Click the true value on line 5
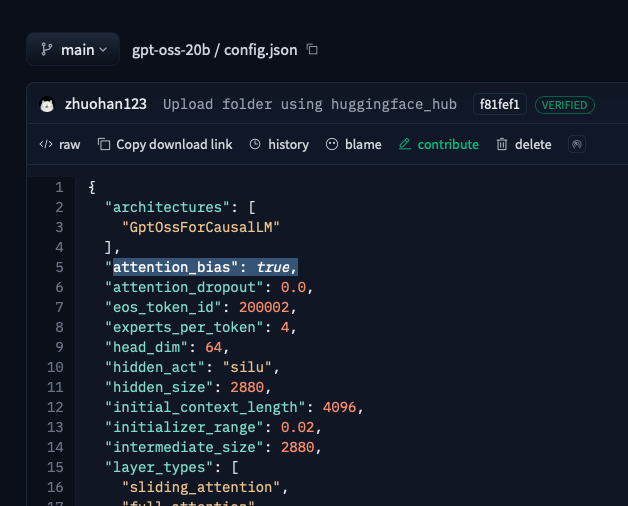The width and height of the screenshot is (628, 506). click(273, 267)
